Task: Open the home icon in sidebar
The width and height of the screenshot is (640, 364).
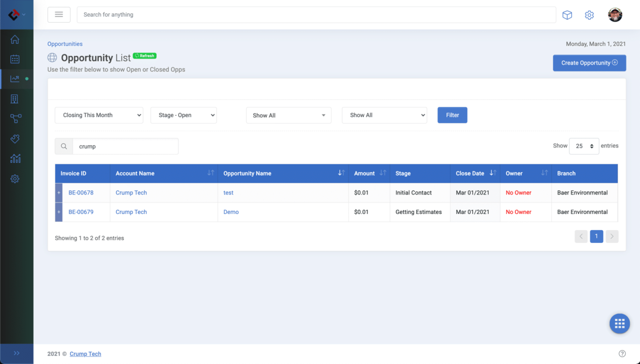Action: (15, 39)
